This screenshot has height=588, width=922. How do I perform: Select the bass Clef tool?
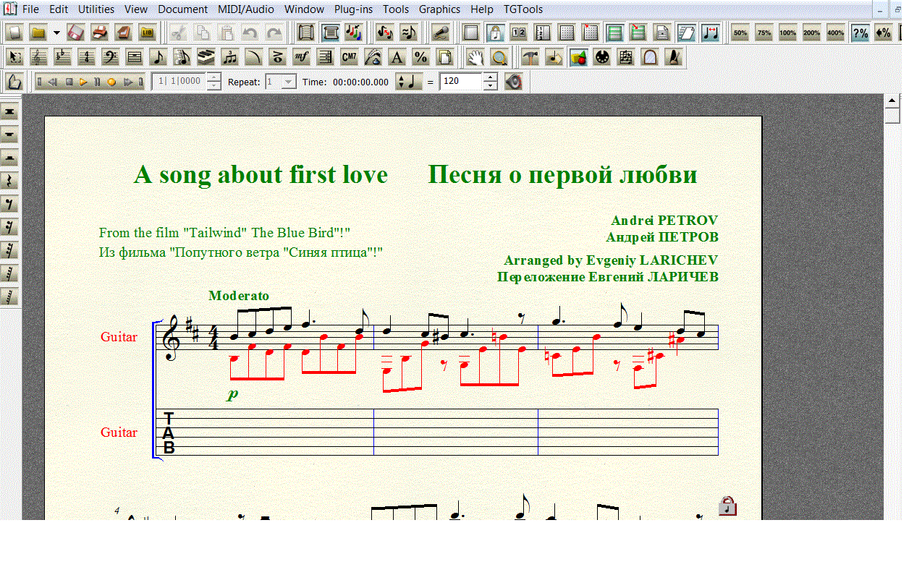(x=111, y=57)
